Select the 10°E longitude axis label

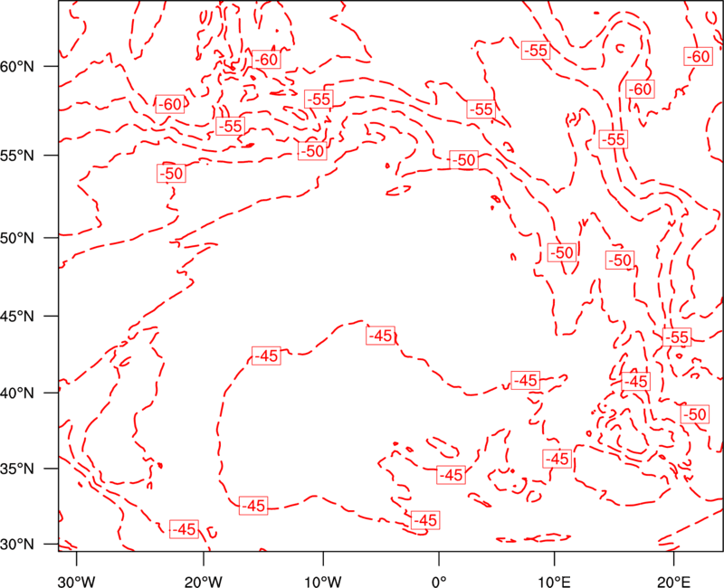554,582
